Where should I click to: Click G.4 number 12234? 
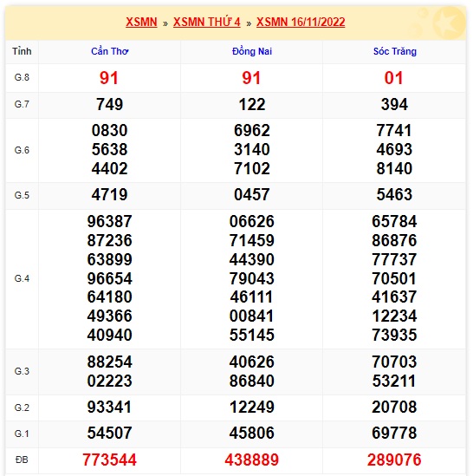pyautogui.click(x=394, y=316)
